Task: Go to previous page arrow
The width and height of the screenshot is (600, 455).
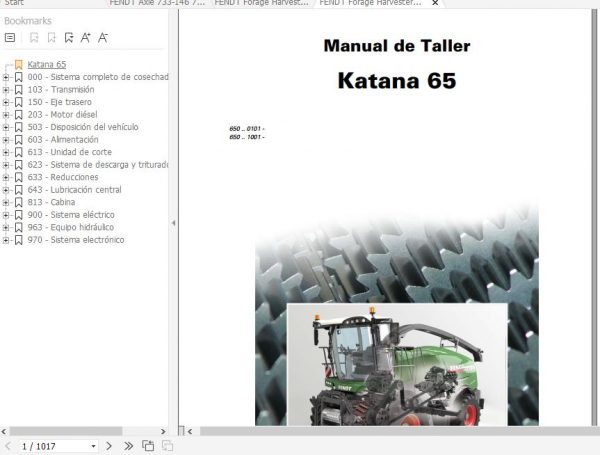Action: [8, 446]
